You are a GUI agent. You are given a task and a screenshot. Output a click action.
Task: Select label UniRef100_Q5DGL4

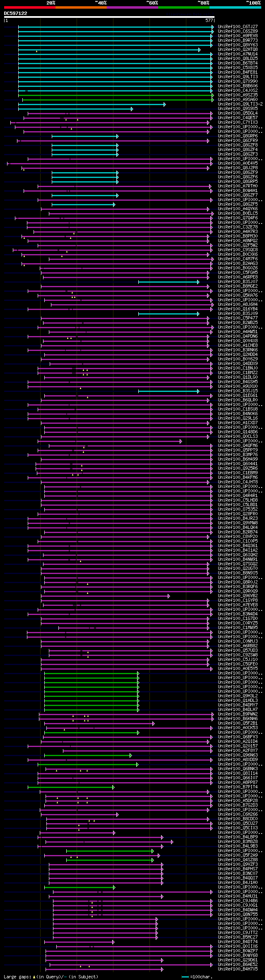(238, 113)
